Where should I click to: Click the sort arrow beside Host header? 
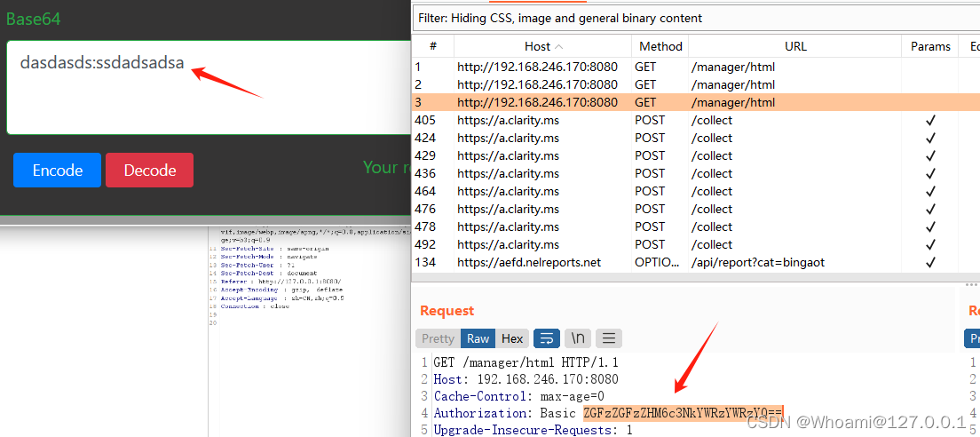coord(557,46)
